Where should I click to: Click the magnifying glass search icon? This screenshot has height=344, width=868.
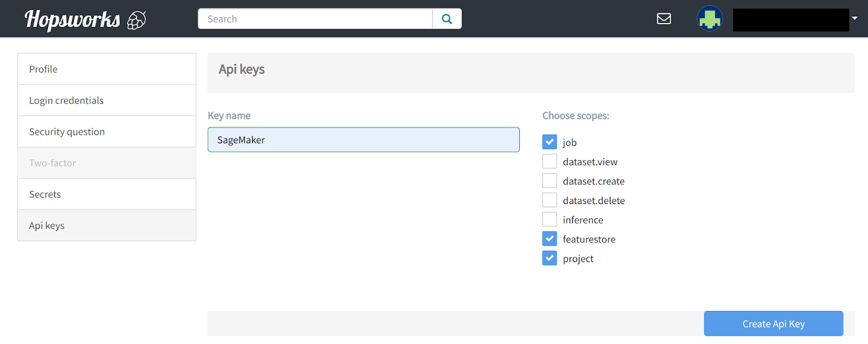point(447,19)
